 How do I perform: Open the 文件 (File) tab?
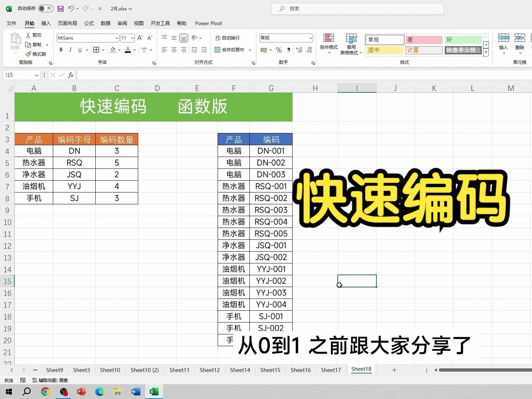11,23
